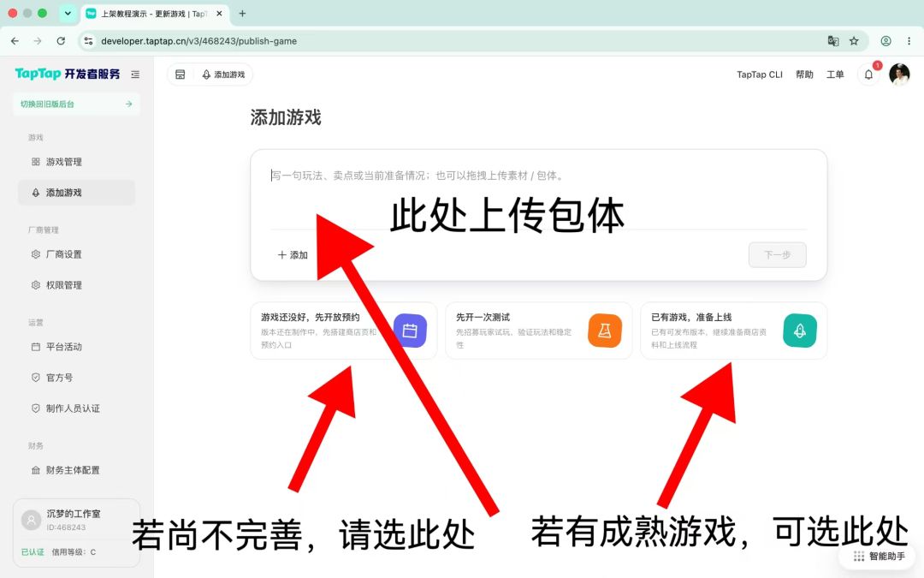Open 工单 tickets link
The width and height of the screenshot is (924, 578).
835,74
